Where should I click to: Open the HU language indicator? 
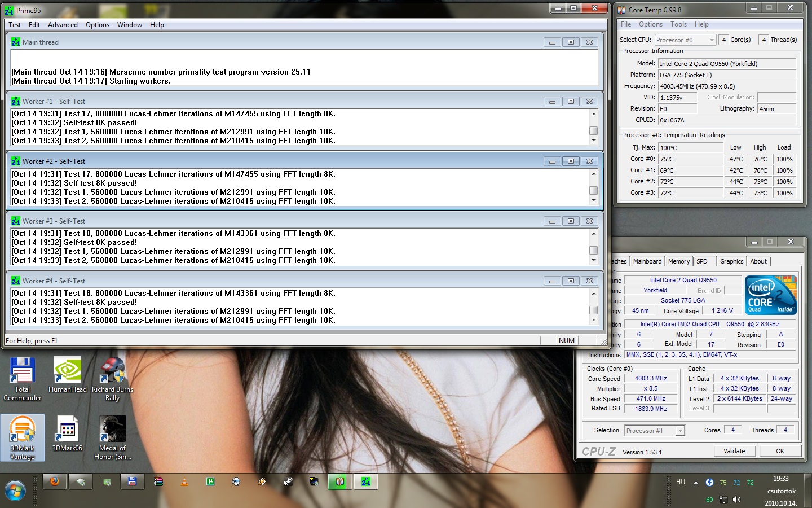coord(681,482)
